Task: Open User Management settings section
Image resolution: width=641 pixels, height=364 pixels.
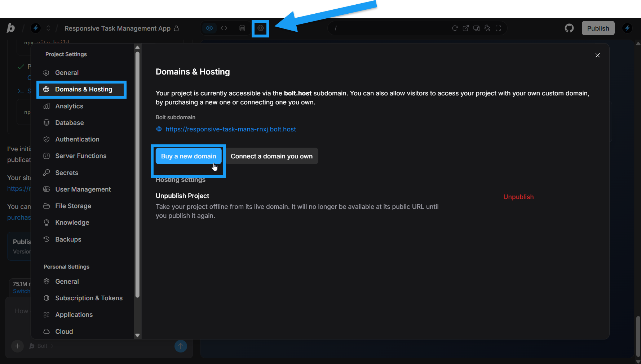Action: [x=82, y=189]
